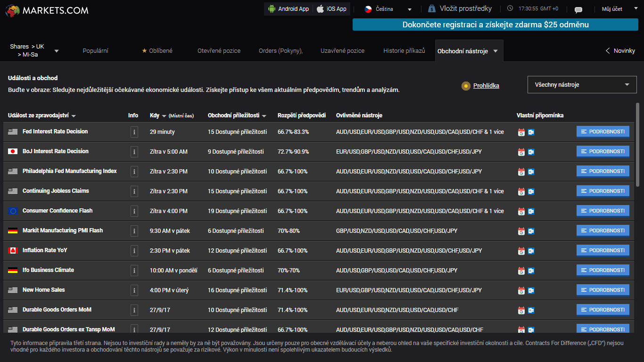Add Google Calendar reminder for BoJ Interest Rate Decision
This screenshot has height=362, width=644.
pos(521,152)
